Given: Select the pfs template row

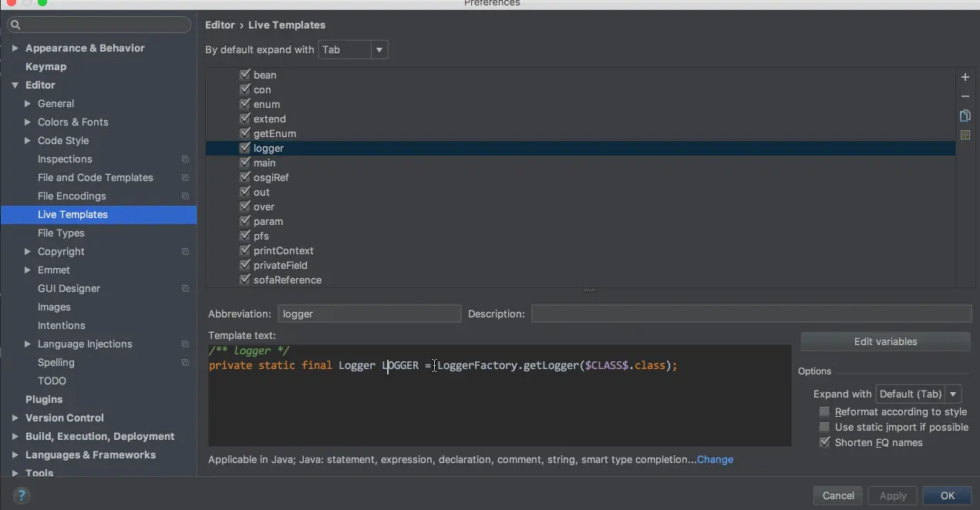Looking at the screenshot, I should point(581,236).
